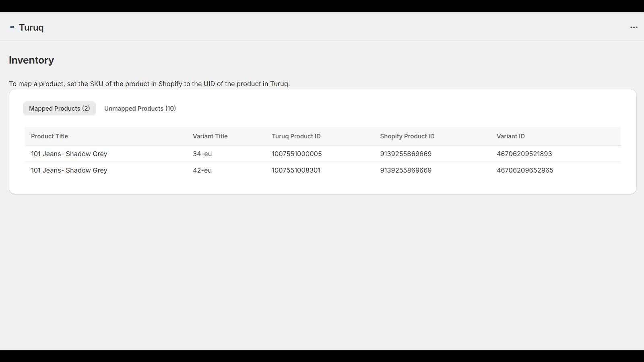Click the Inventory page heading

click(x=31, y=60)
